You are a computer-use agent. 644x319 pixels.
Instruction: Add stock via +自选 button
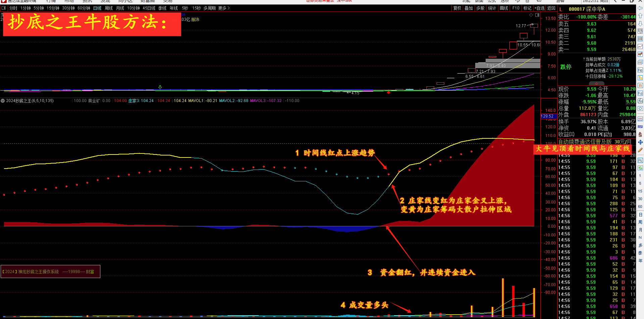(539, 8)
